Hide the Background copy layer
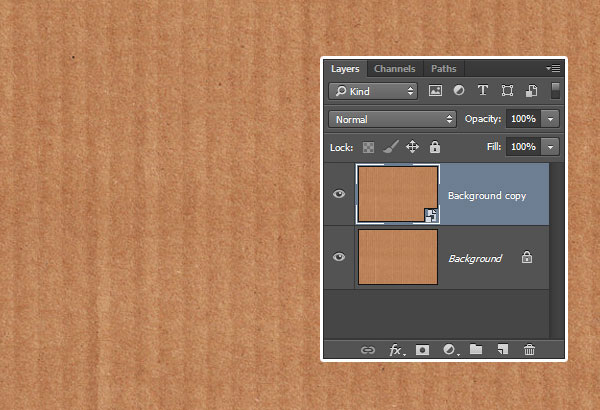The height and width of the screenshot is (410, 600). tap(339, 194)
